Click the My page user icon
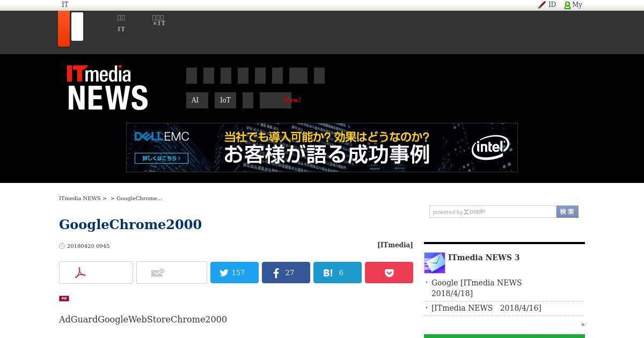644x338 pixels. coord(567,5)
